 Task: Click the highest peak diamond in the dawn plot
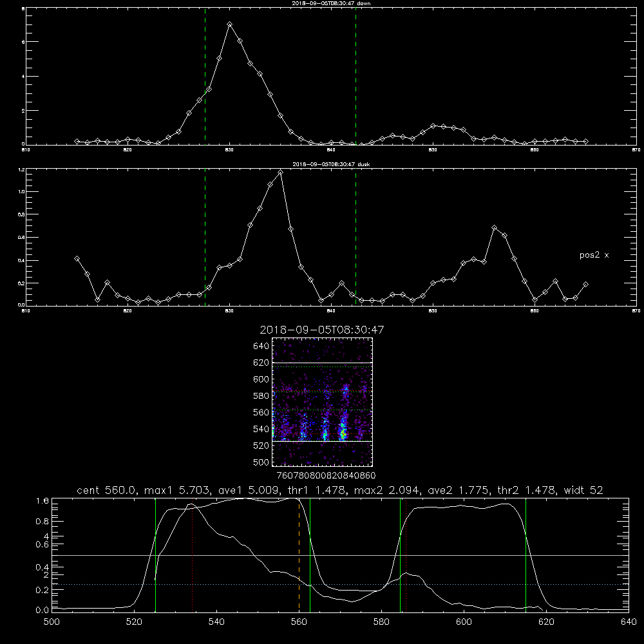pyautogui.click(x=230, y=24)
